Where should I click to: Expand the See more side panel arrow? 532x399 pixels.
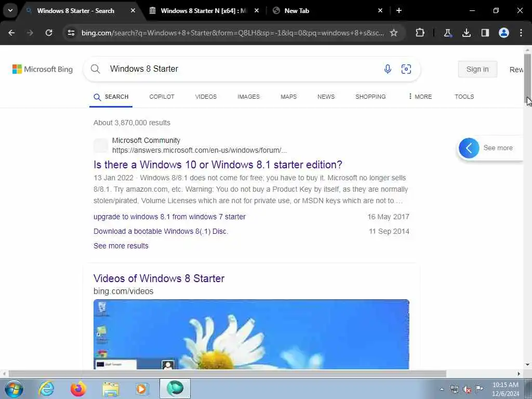[469, 148]
